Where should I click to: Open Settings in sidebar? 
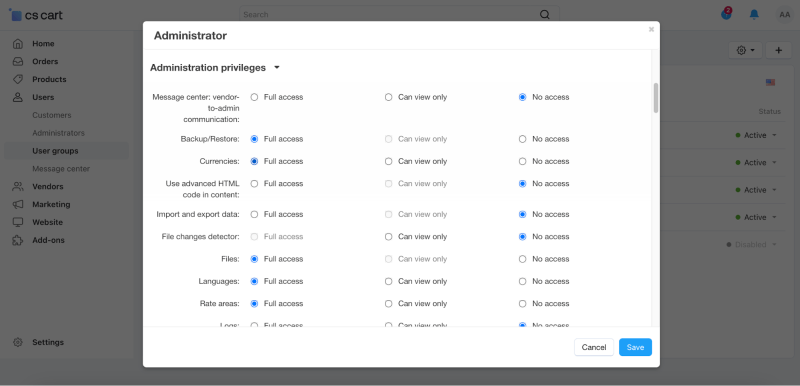[x=48, y=342]
